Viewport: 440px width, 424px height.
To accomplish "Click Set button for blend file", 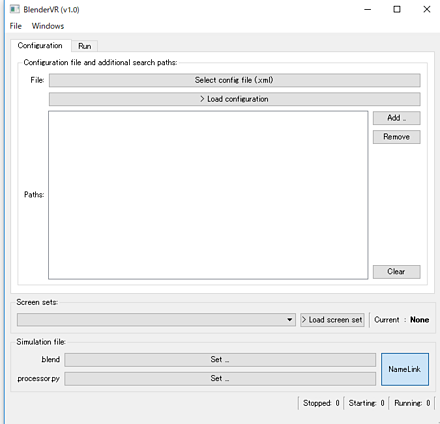I will click(220, 360).
